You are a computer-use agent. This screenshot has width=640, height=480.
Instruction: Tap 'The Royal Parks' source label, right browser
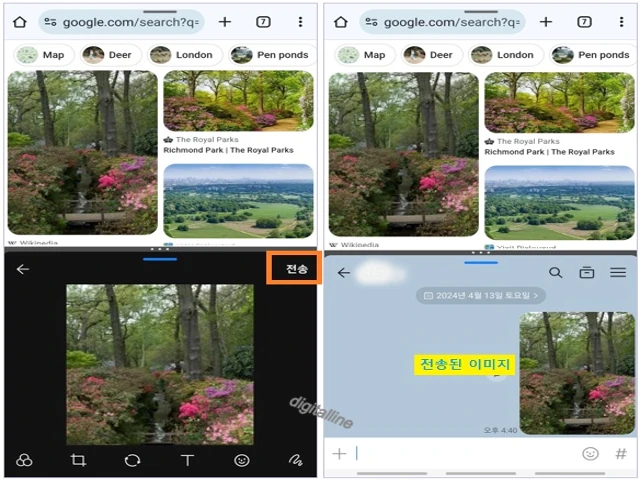click(528, 141)
